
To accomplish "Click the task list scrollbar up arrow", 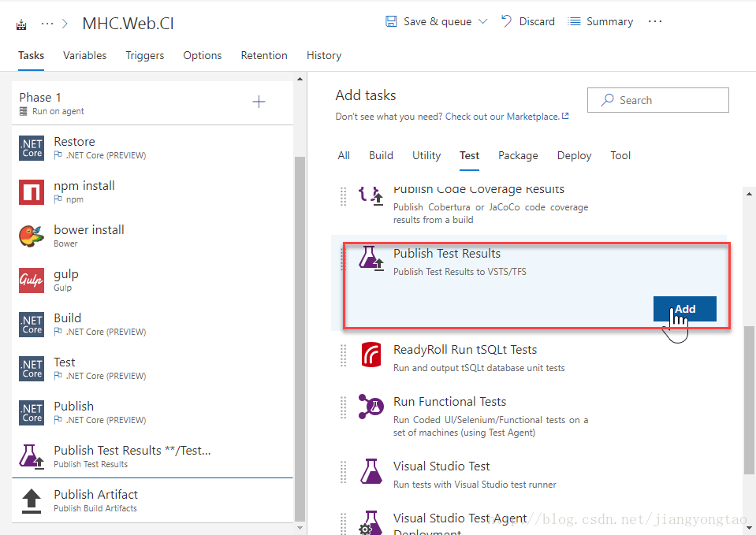I will (x=300, y=79).
